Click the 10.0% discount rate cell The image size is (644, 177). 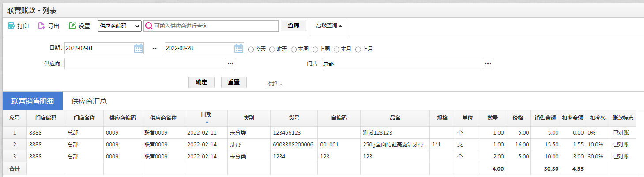(598, 144)
